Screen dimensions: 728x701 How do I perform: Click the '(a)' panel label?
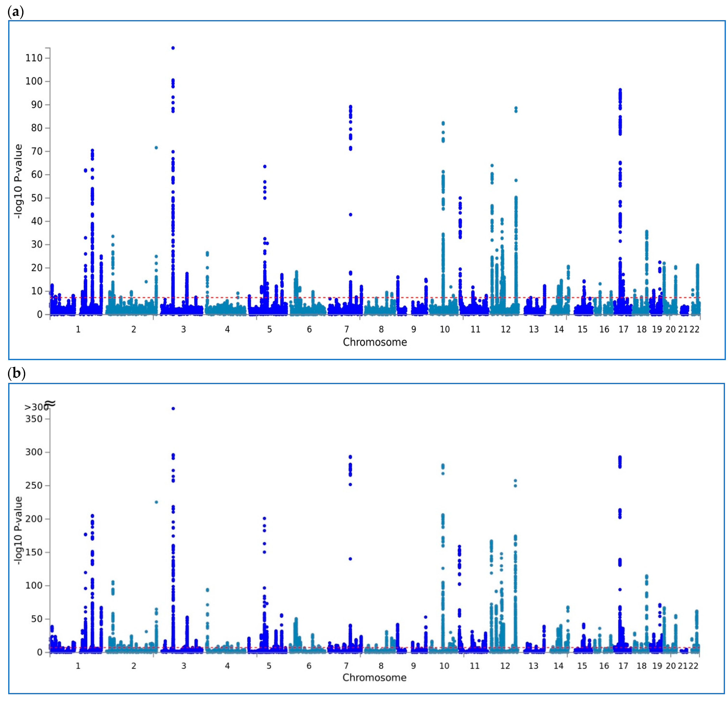tap(16, 12)
